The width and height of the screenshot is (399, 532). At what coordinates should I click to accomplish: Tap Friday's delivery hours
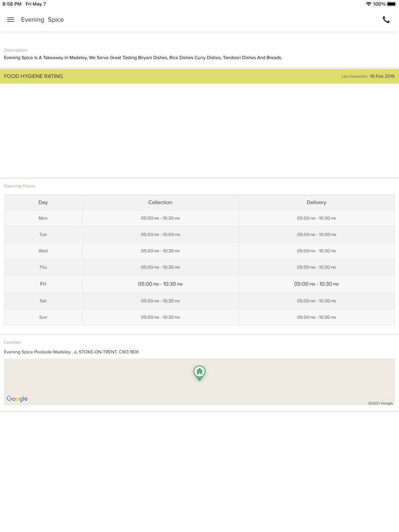[316, 284]
